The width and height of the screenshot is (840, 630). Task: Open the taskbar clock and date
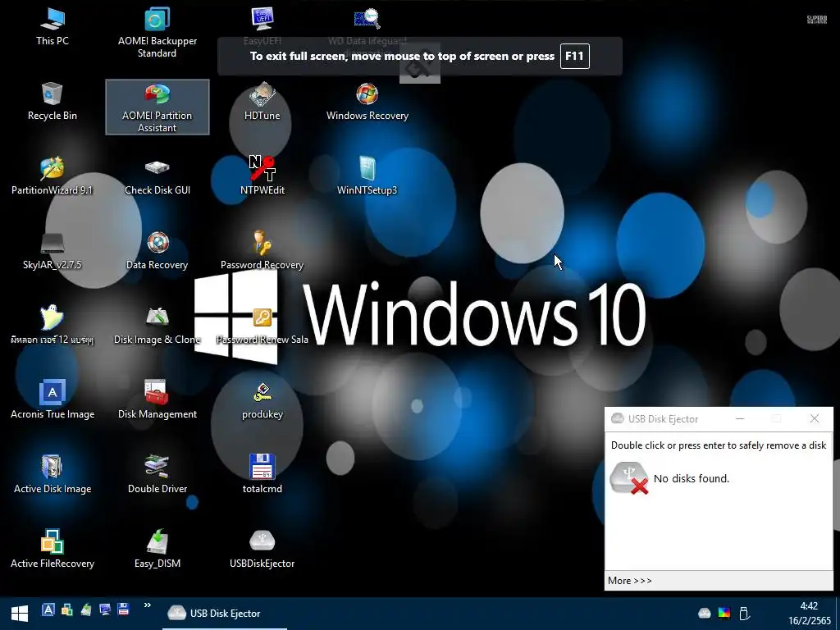809,614
